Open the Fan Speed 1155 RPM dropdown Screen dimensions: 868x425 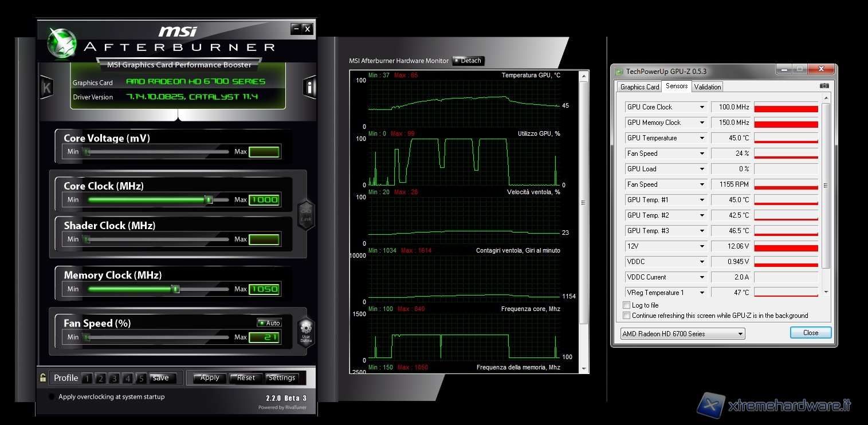click(702, 184)
